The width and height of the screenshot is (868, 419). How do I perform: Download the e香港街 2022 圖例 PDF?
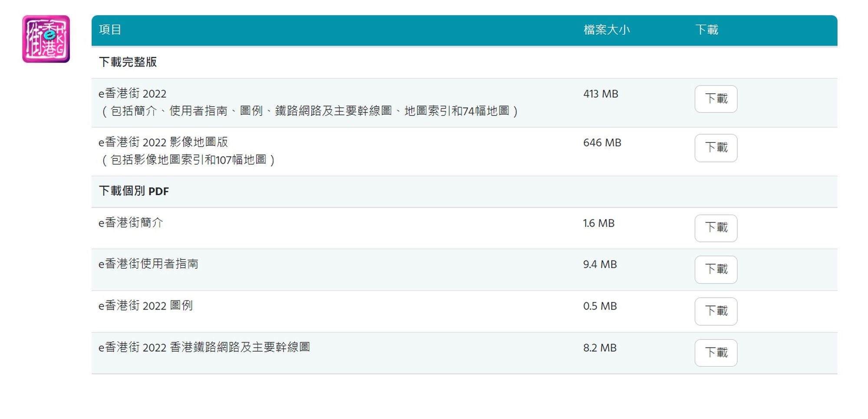(716, 311)
